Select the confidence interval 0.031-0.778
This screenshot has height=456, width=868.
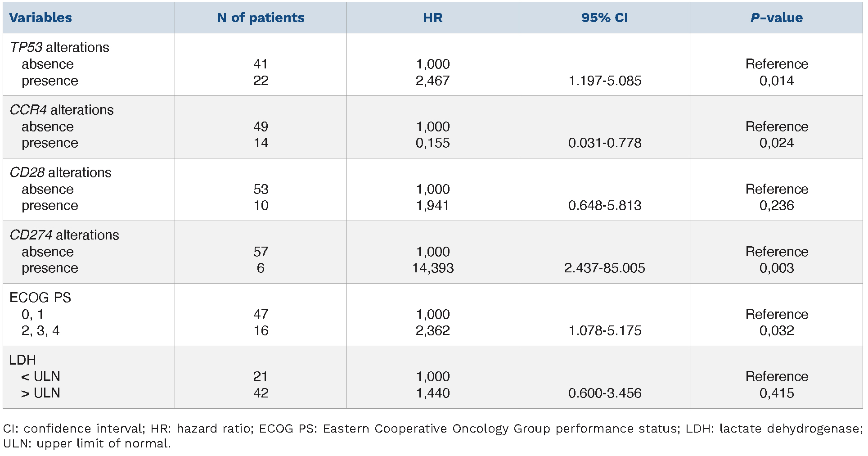[x=604, y=143]
